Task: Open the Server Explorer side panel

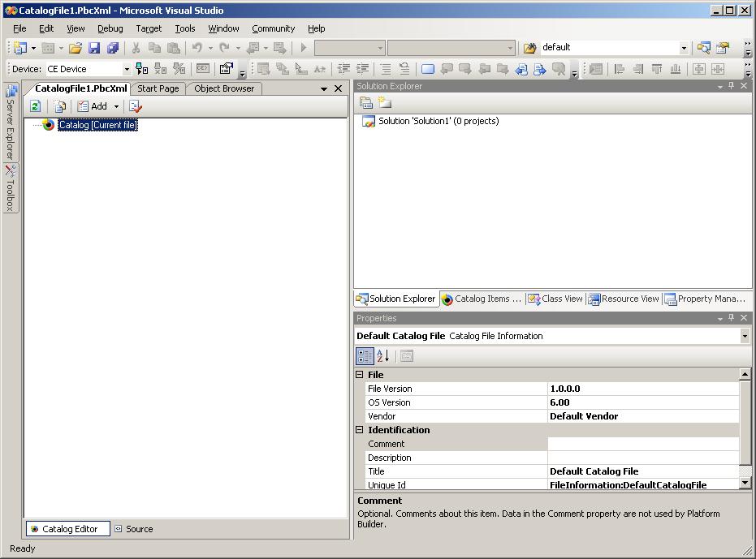Action: [10, 123]
